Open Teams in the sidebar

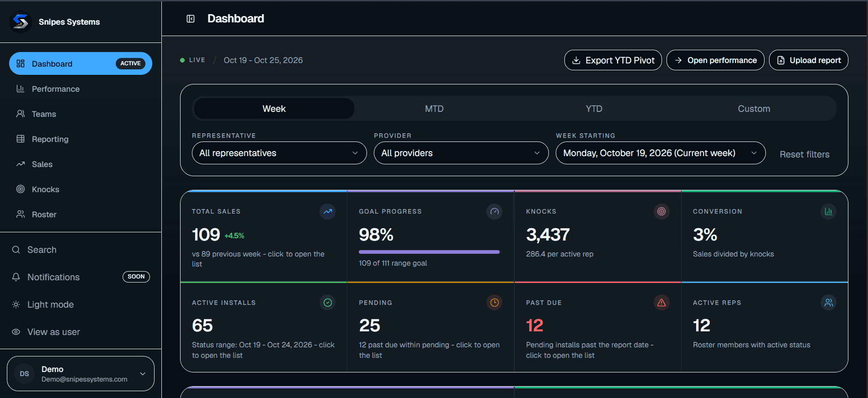pyautogui.click(x=81, y=114)
